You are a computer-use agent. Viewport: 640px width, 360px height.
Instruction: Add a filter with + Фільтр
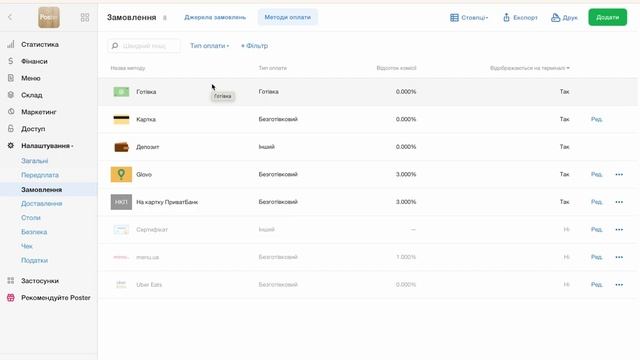click(254, 46)
